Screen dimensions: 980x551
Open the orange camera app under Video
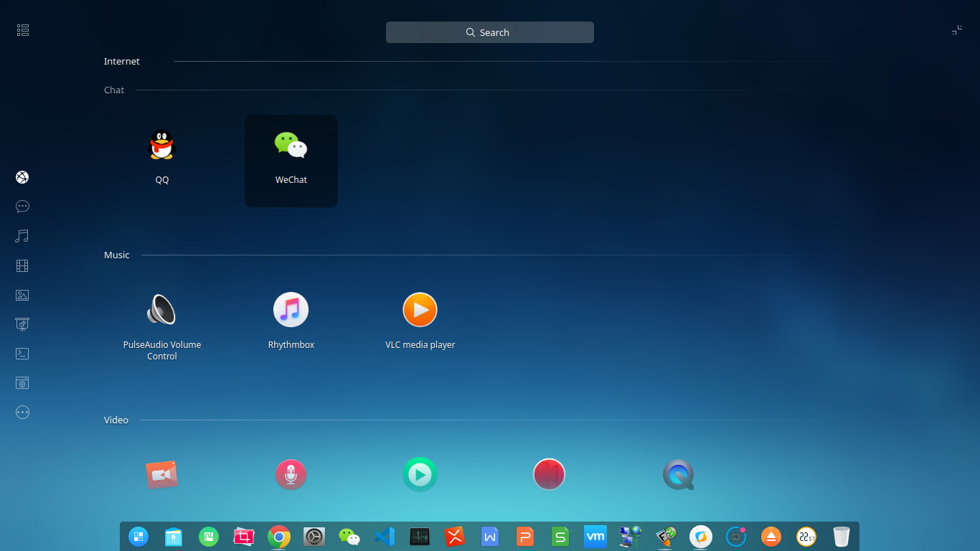pos(161,475)
